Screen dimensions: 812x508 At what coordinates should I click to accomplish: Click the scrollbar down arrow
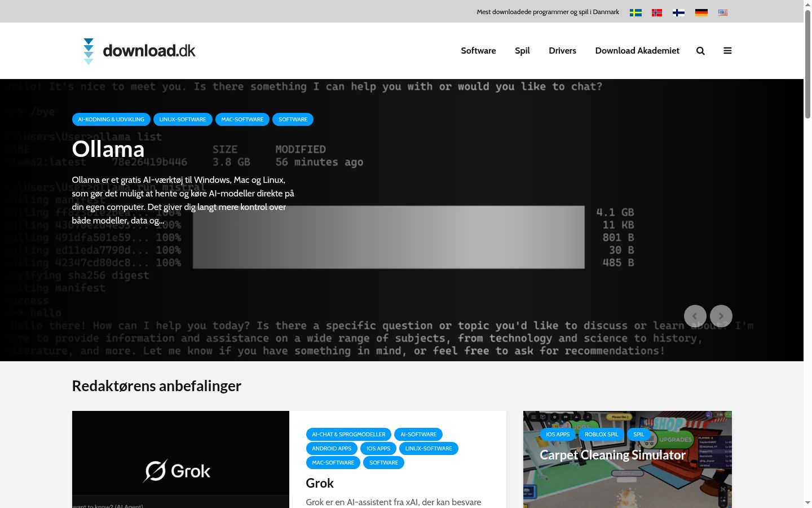807,503
